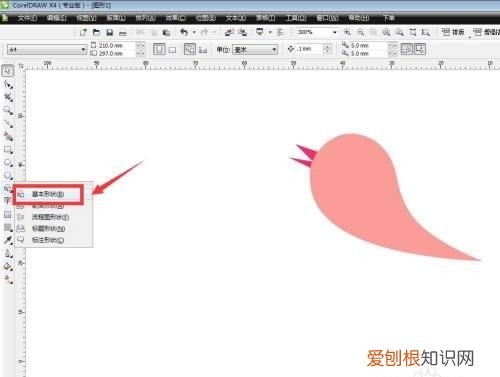Select the Polygon tool in the toolbox
This screenshot has width=500, height=377.
click(8, 176)
